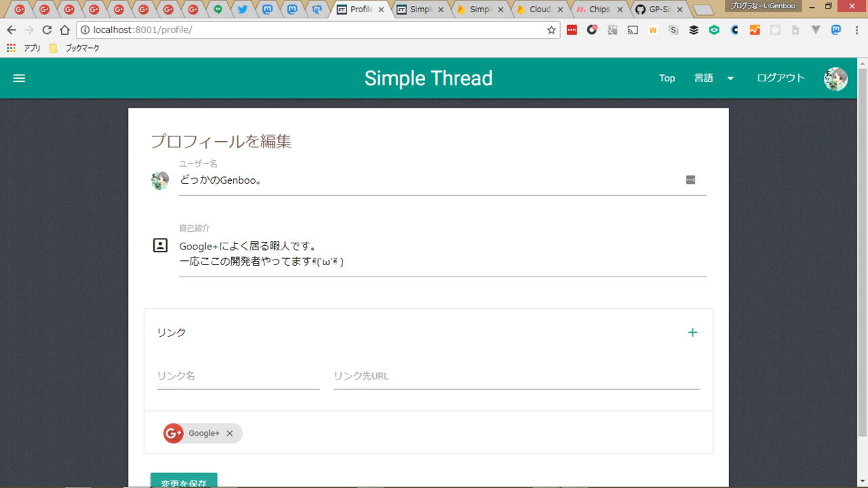Open the アプリ apps bookmark shortcut
The image size is (868, 488).
point(24,48)
